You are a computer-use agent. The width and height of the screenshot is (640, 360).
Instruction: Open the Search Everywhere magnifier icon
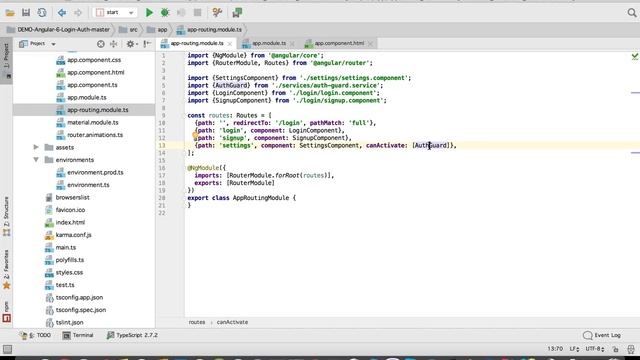point(632,13)
